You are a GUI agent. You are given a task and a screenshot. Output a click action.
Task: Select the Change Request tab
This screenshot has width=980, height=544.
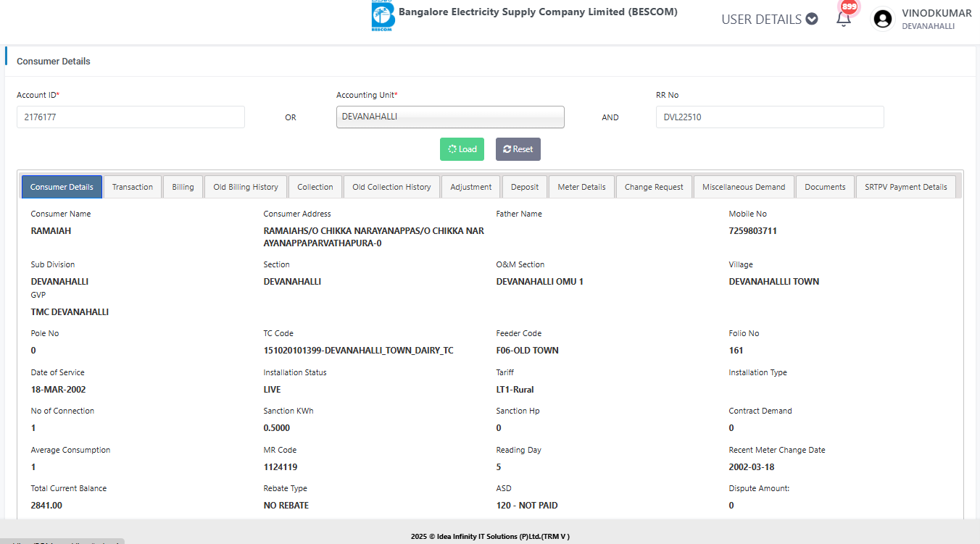pos(654,187)
